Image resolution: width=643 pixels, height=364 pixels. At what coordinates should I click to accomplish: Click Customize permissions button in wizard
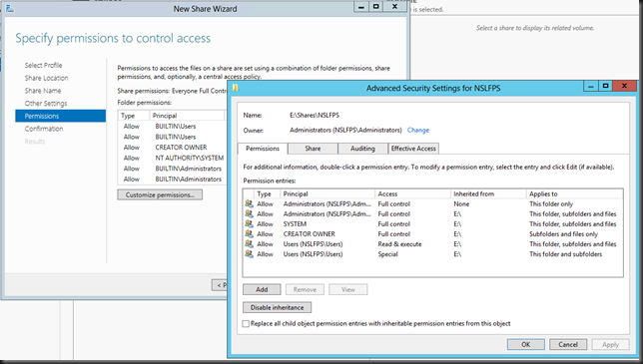160,194
